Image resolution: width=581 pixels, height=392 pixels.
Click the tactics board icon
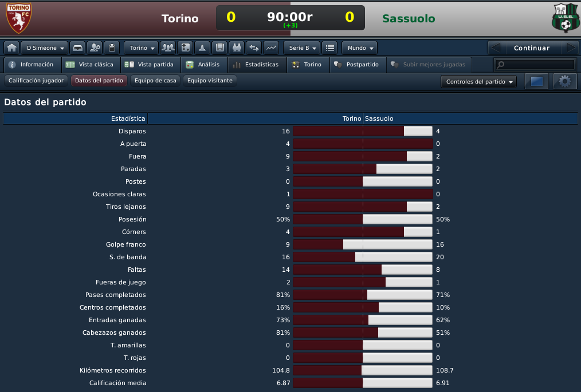[x=186, y=47]
